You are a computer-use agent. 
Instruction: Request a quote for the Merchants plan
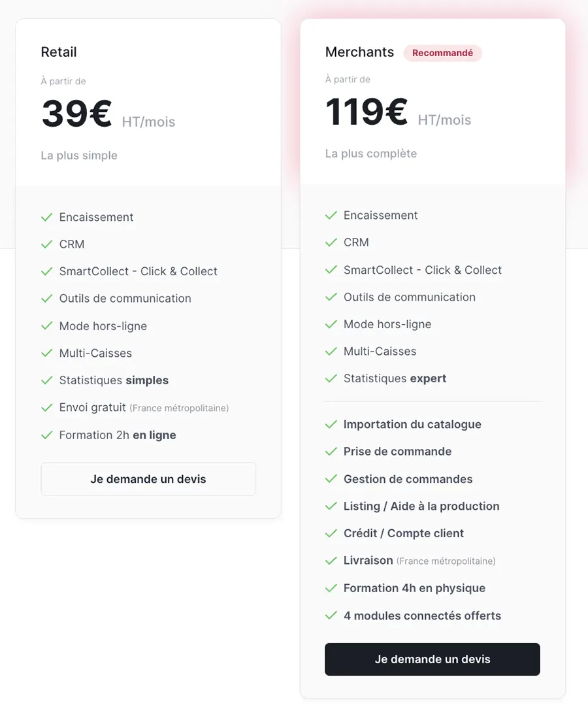[433, 659]
